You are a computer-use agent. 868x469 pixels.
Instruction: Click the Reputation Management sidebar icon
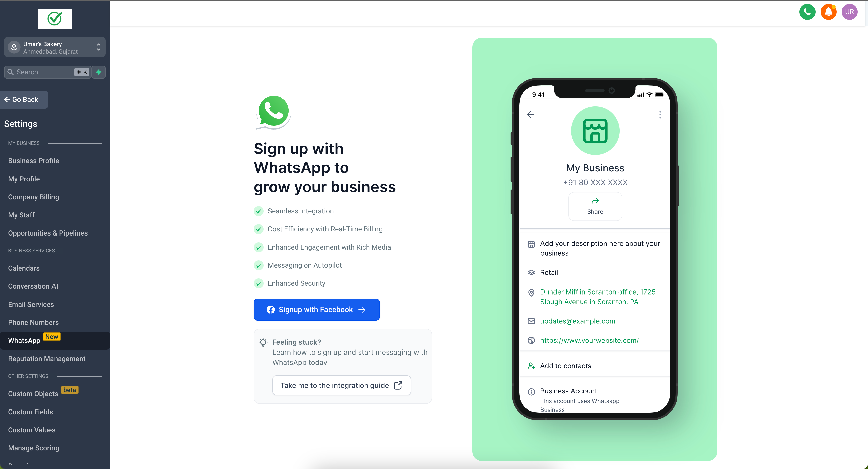pyautogui.click(x=46, y=358)
